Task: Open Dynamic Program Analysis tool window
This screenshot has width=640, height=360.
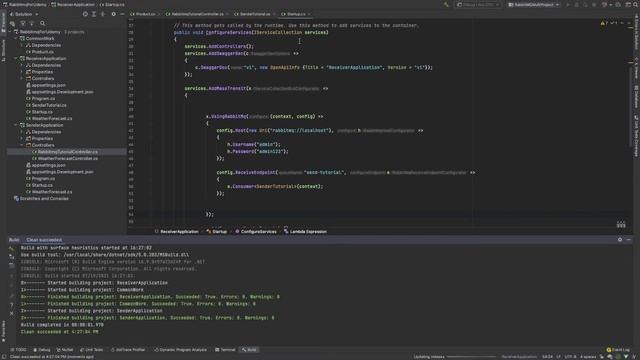Action: 181,350
